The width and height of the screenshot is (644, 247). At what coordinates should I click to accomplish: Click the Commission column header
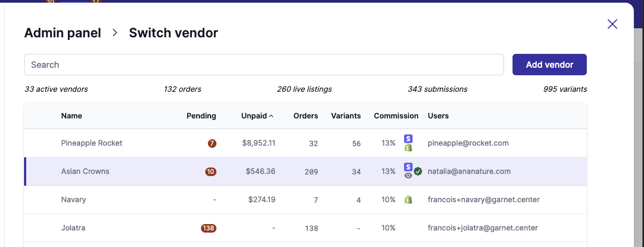tap(396, 116)
